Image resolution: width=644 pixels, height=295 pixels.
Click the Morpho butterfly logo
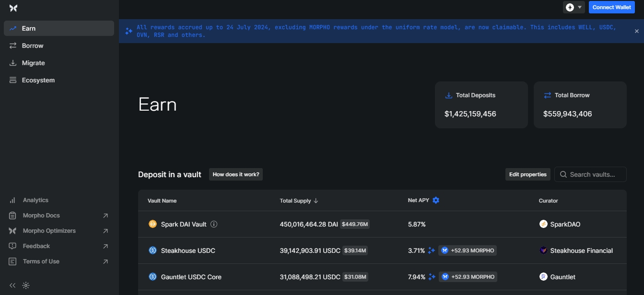point(13,8)
